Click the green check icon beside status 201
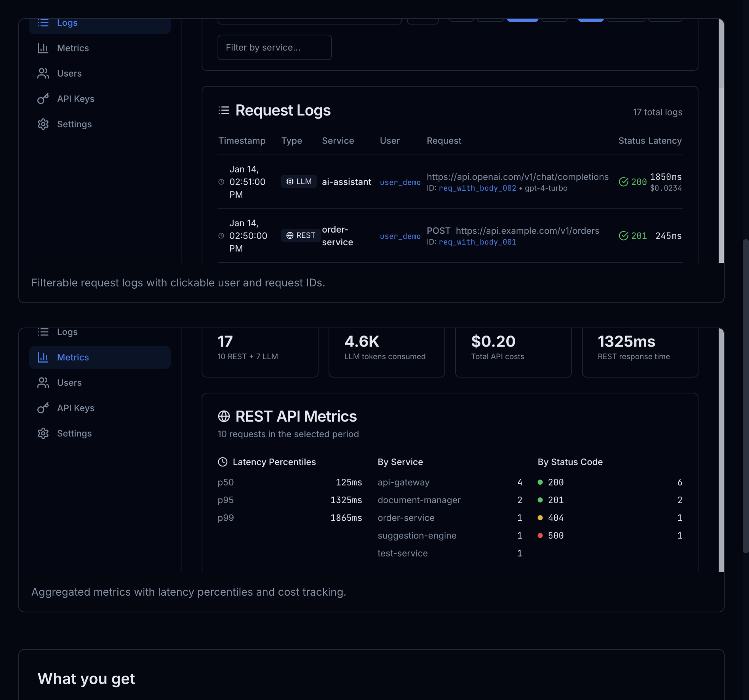The height and width of the screenshot is (700, 749). (x=624, y=236)
